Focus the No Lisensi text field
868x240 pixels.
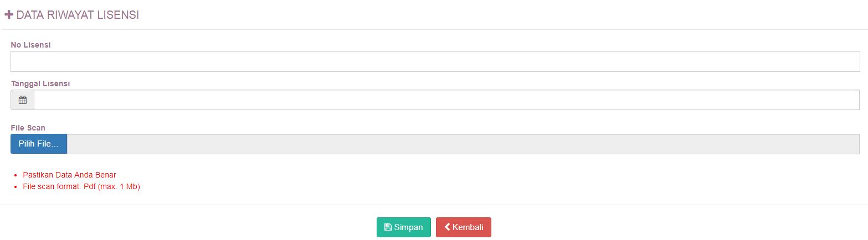(435, 61)
